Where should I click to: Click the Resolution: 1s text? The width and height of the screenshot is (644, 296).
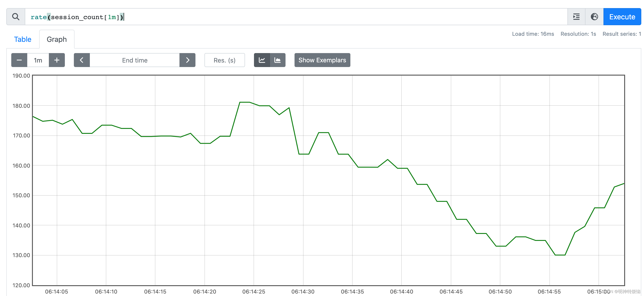[x=578, y=34]
